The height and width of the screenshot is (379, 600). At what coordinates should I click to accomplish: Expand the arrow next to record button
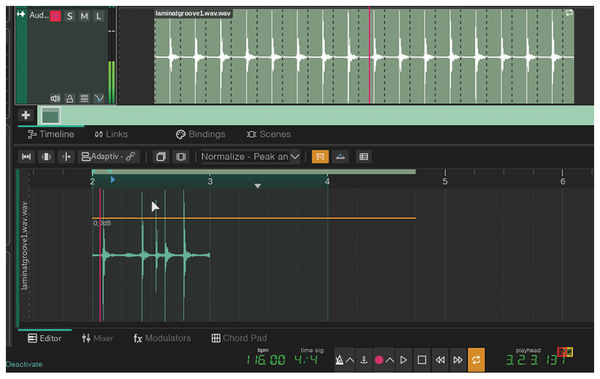click(390, 360)
